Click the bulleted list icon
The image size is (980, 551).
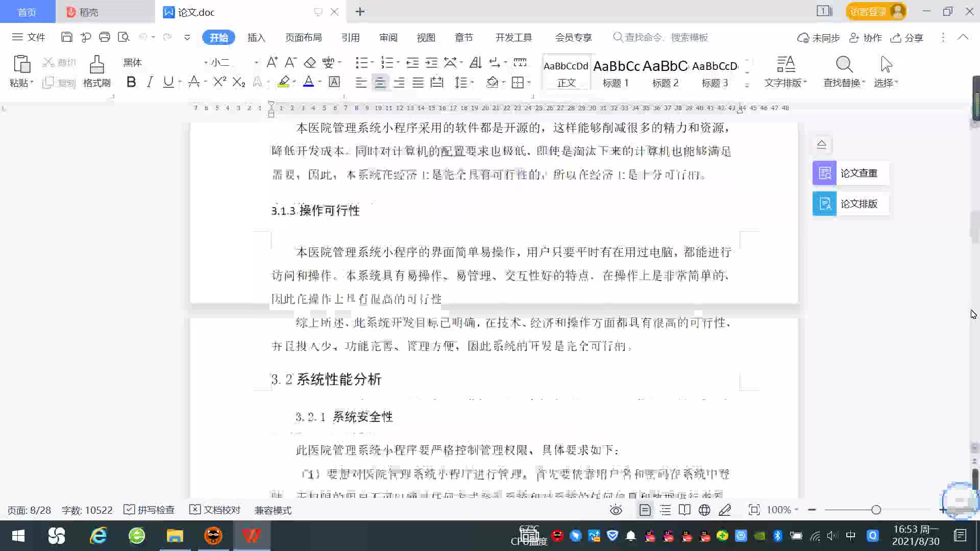click(361, 62)
